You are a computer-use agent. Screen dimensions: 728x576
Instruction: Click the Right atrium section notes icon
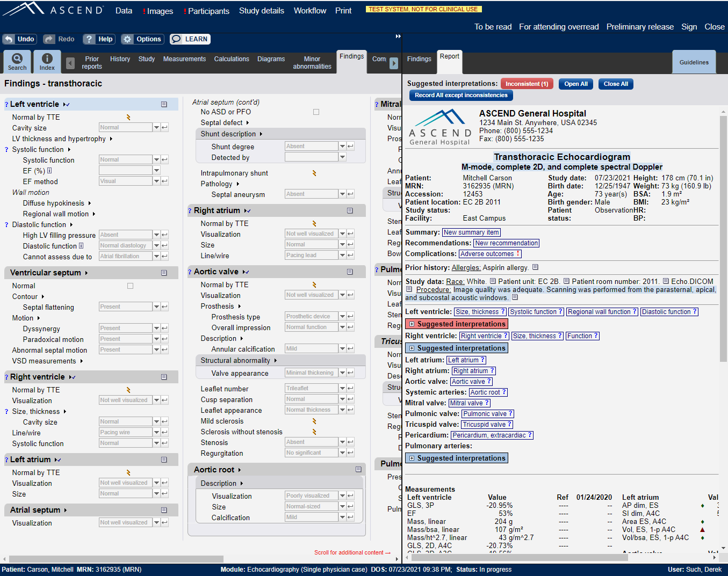pyautogui.click(x=350, y=211)
